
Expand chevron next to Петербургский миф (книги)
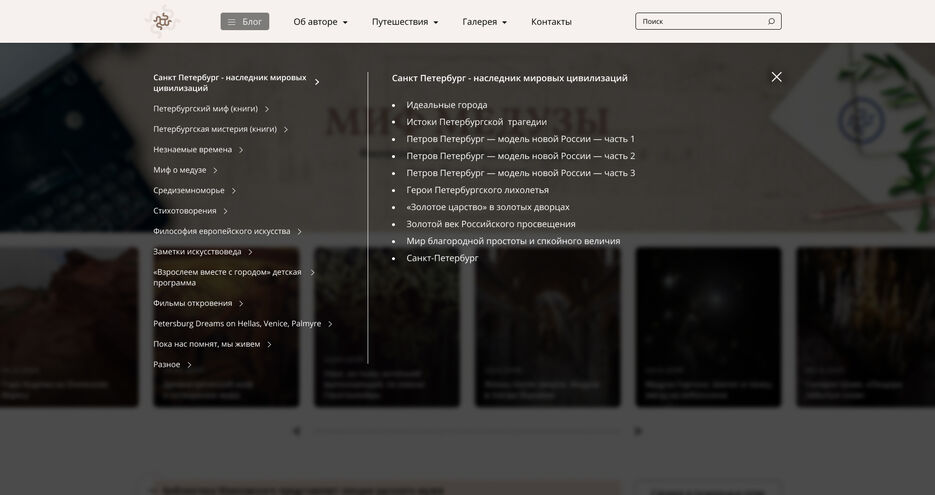[x=267, y=109]
